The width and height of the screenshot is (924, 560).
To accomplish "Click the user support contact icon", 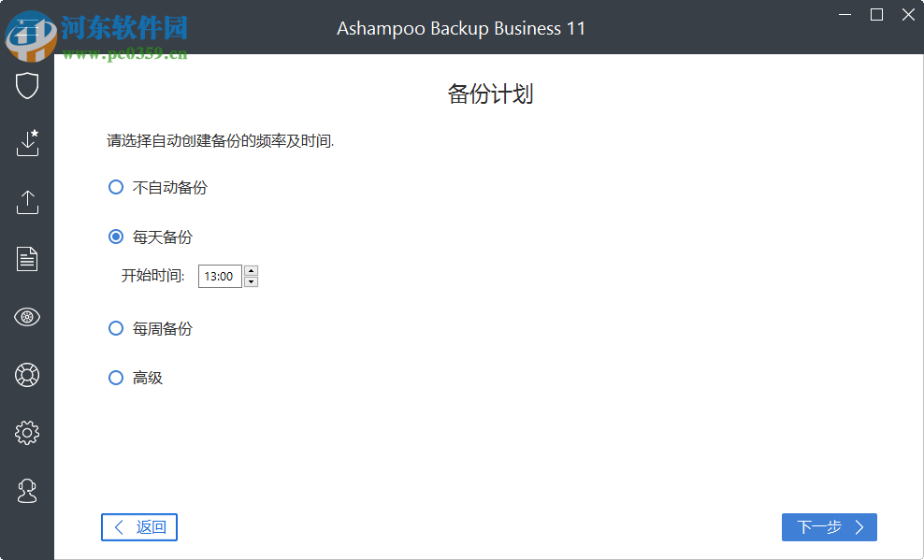I will coord(27,490).
